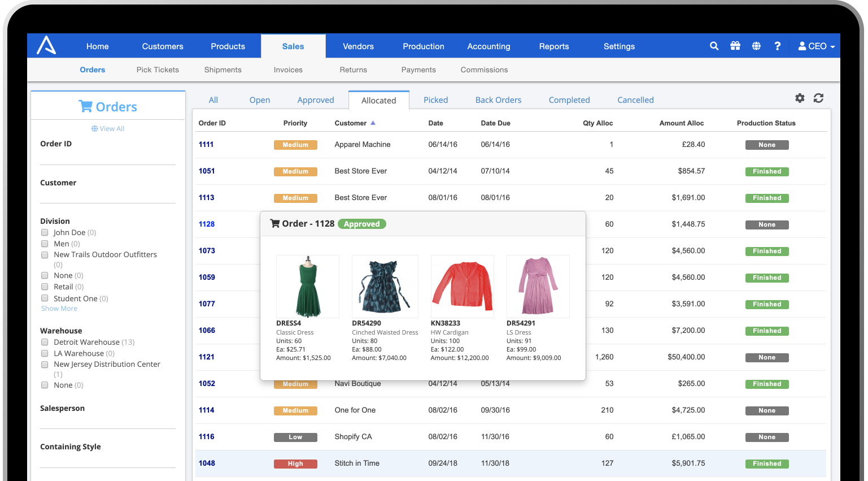Open the Production menu

click(423, 46)
